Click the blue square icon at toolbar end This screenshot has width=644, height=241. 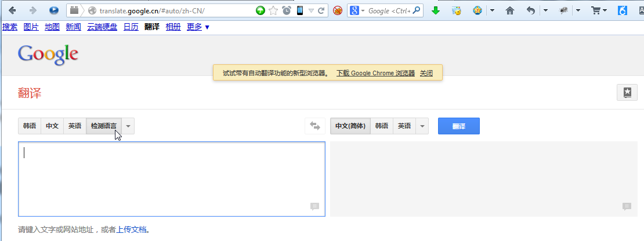coord(622,10)
